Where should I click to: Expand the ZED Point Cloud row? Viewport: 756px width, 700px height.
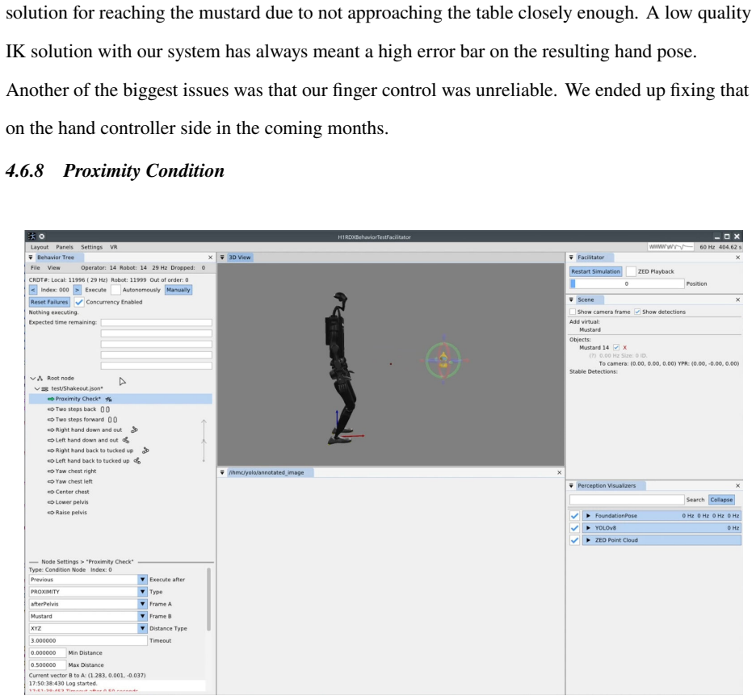[x=588, y=540]
